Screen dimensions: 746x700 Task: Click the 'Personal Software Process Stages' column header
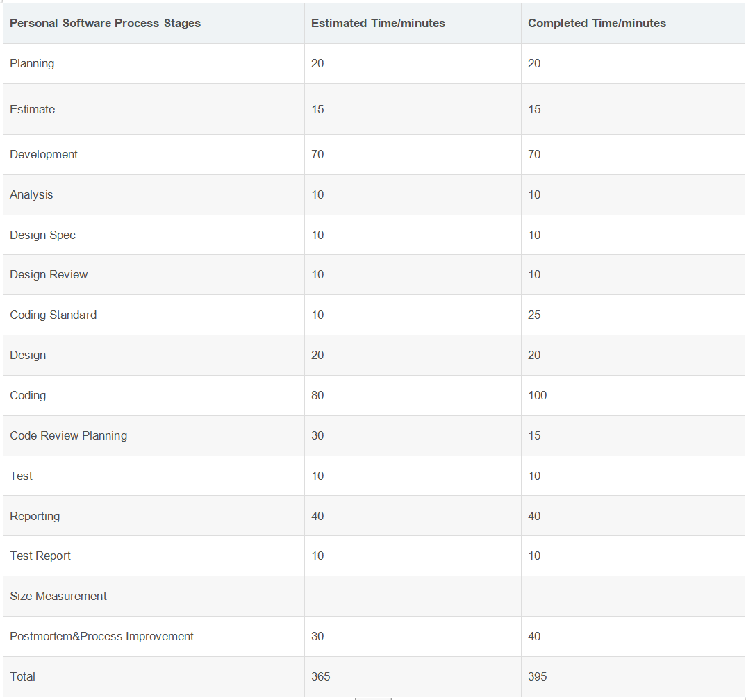[x=105, y=24]
